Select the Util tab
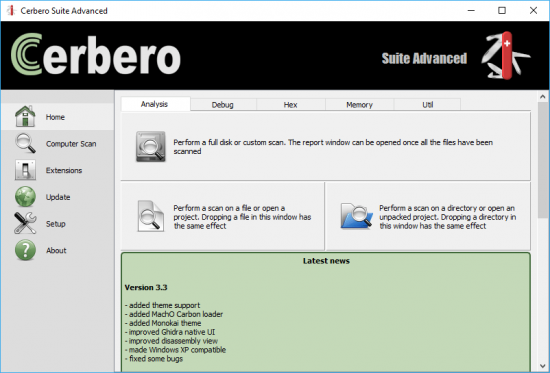 pos(428,105)
